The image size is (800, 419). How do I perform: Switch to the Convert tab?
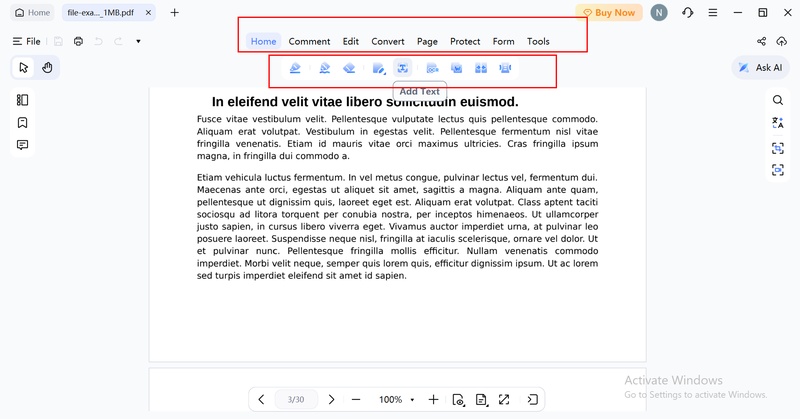[388, 41]
